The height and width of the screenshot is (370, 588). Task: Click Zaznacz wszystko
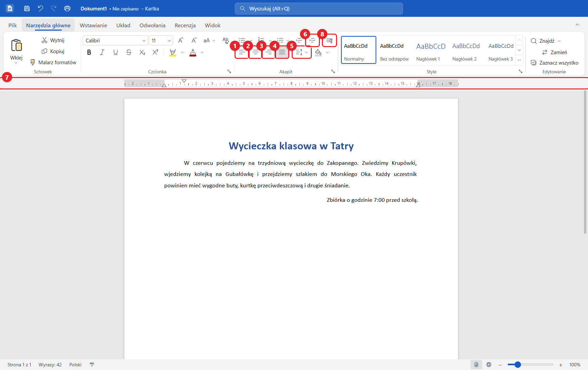tap(554, 63)
